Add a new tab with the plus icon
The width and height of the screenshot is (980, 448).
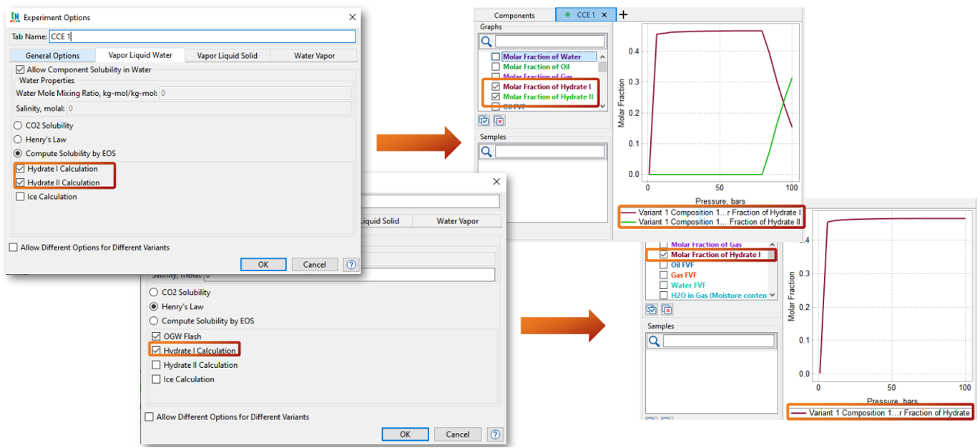click(623, 15)
